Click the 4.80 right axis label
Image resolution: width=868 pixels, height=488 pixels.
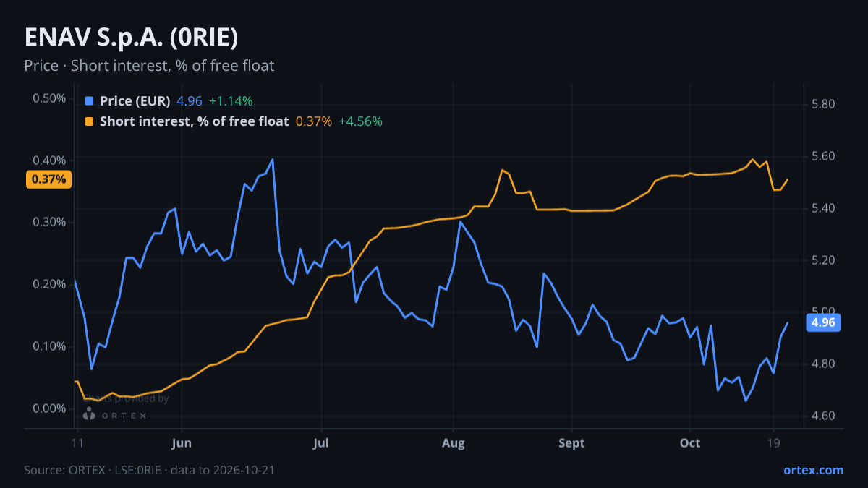pyautogui.click(x=823, y=364)
